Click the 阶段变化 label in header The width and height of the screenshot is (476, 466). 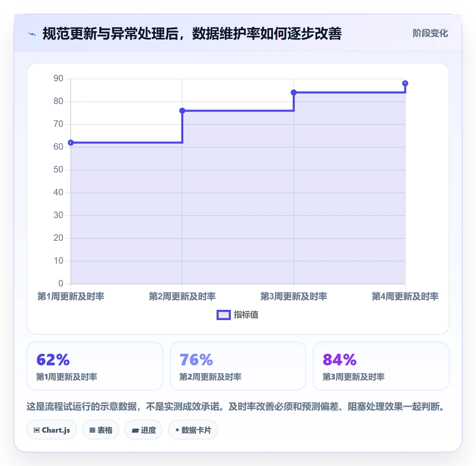(x=430, y=33)
